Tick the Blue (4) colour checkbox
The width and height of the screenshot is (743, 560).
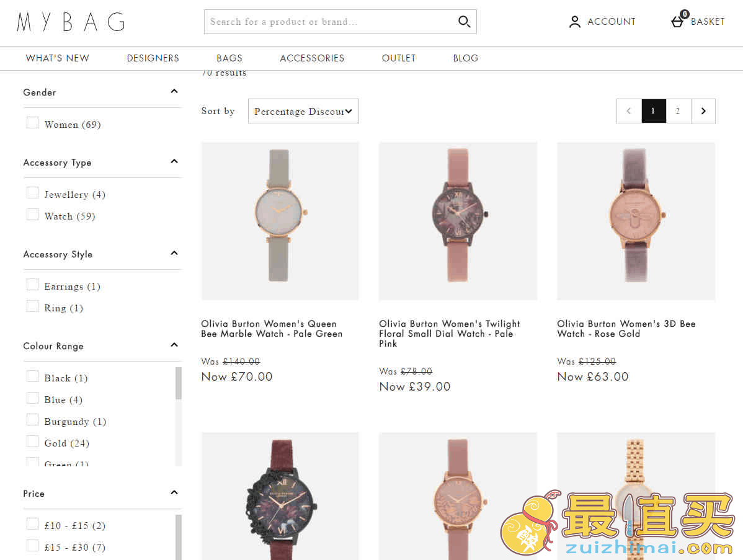coord(33,398)
